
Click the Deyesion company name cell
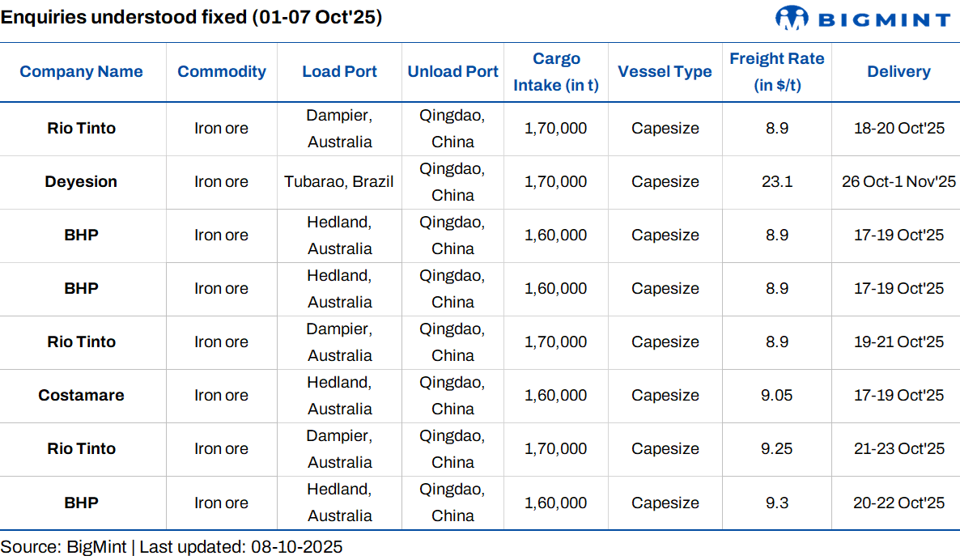(81, 182)
